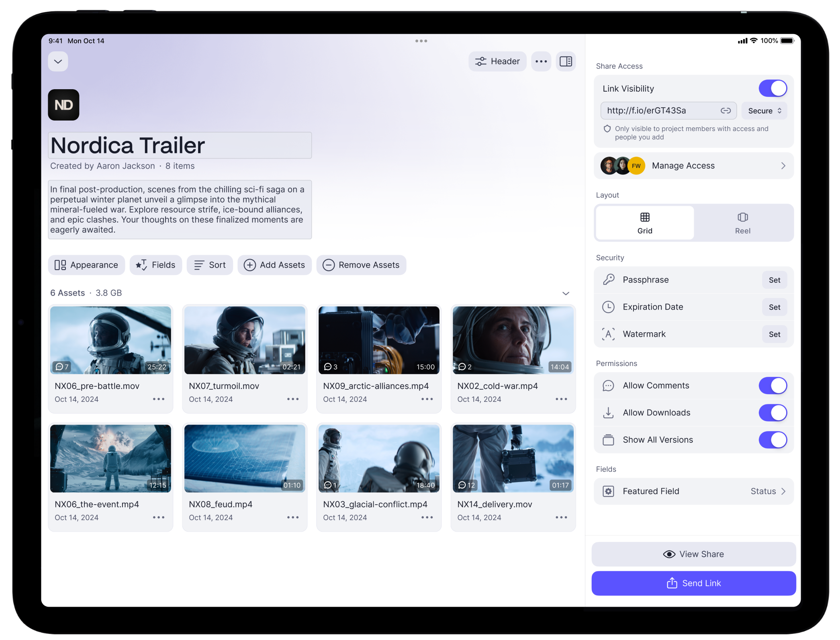Viewport: 840px width, 640px height.
Task: Open the top toolbar more options ellipsis
Action: click(x=541, y=61)
